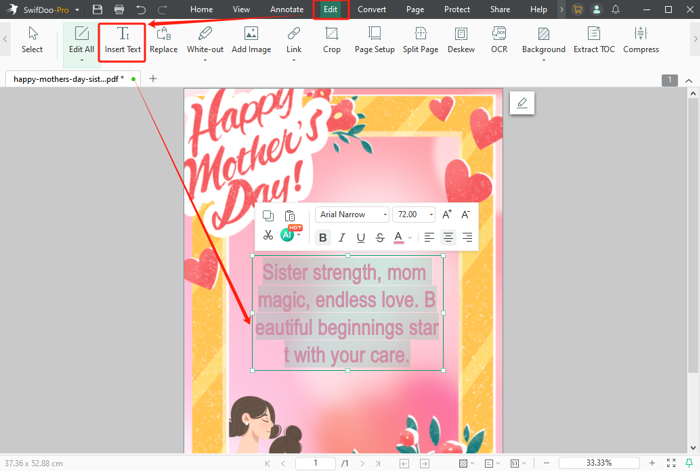Open Page Setup
The image size is (700, 471).
[x=375, y=40]
